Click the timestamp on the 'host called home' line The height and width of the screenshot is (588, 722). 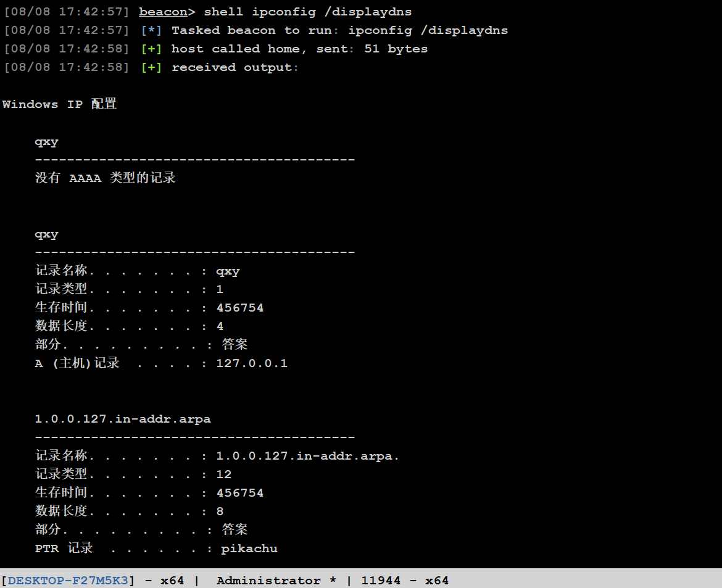(x=67, y=49)
